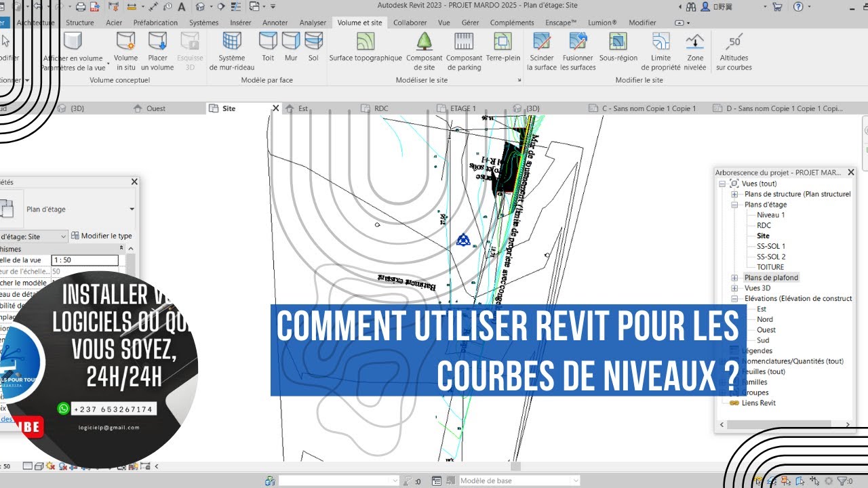Expand Plans de structure tree node
Screen dimensions: 868x488
(734, 195)
